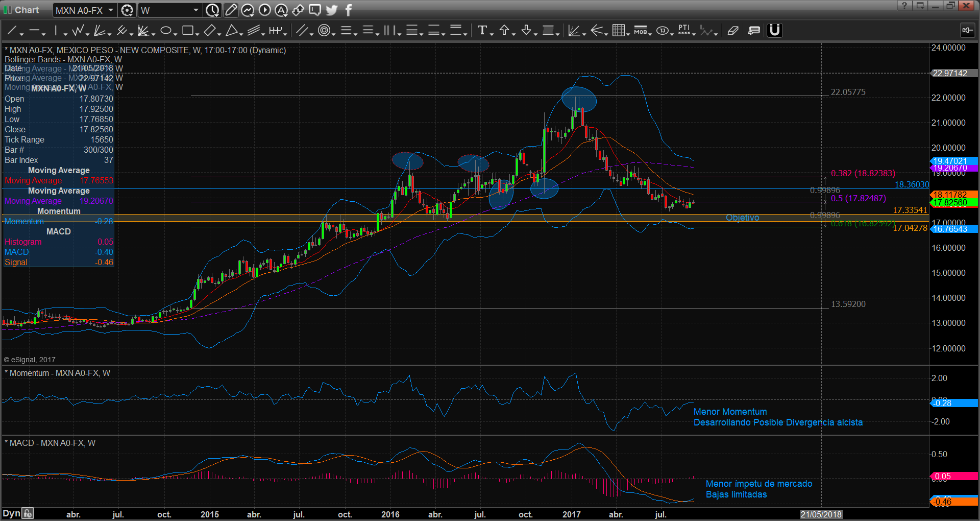Select the rotated rectangle tool
The width and height of the screenshot is (980, 521).
tap(209, 31)
